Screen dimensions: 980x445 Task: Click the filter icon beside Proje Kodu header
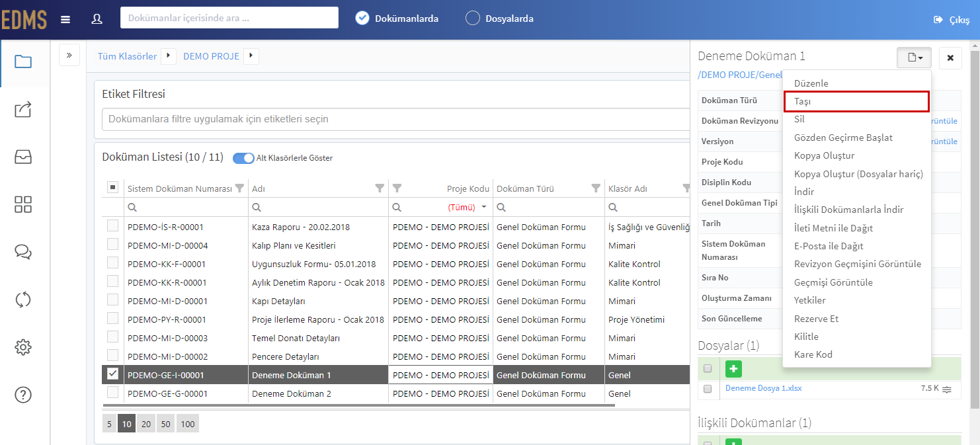397,188
